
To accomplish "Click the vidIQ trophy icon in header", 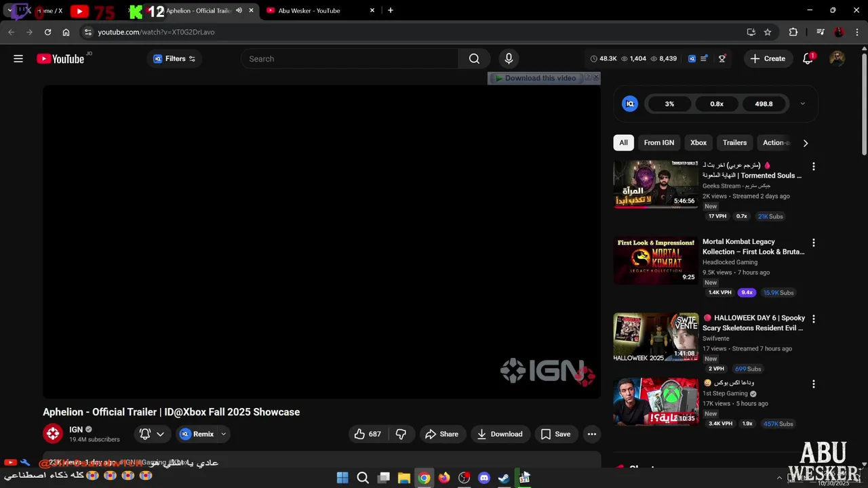I will (722, 59).
